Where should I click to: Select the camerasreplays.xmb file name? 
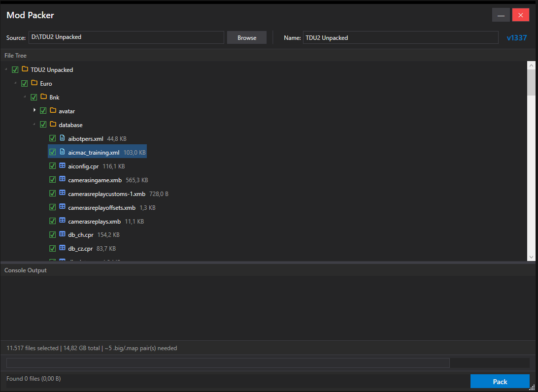tap(95, 221)
